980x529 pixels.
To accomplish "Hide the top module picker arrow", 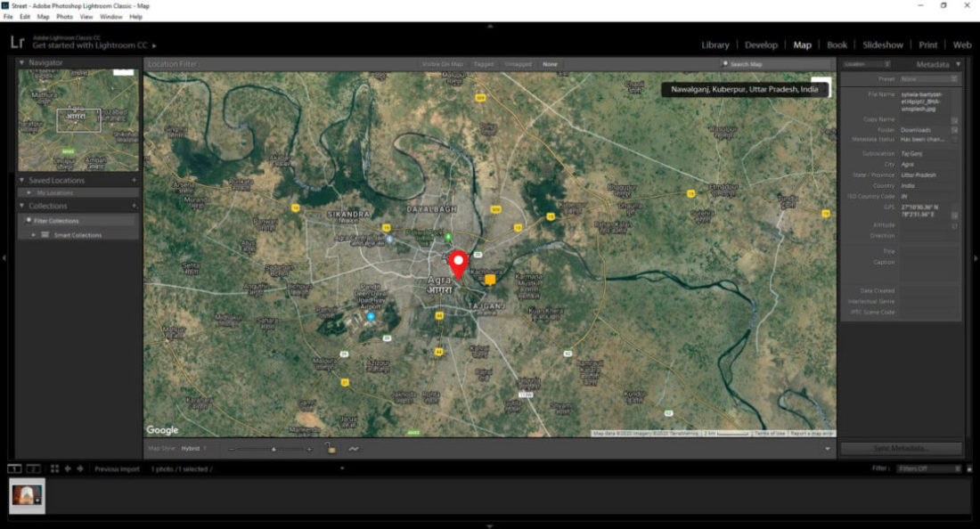I will pyautogui.click(x=490, y=26).
